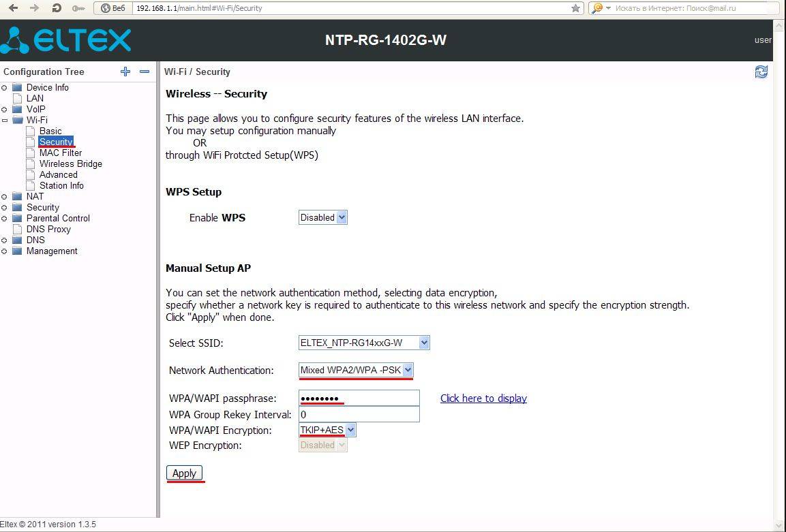Collapse the Wi-Fi tree node

(x=4, y=120)
